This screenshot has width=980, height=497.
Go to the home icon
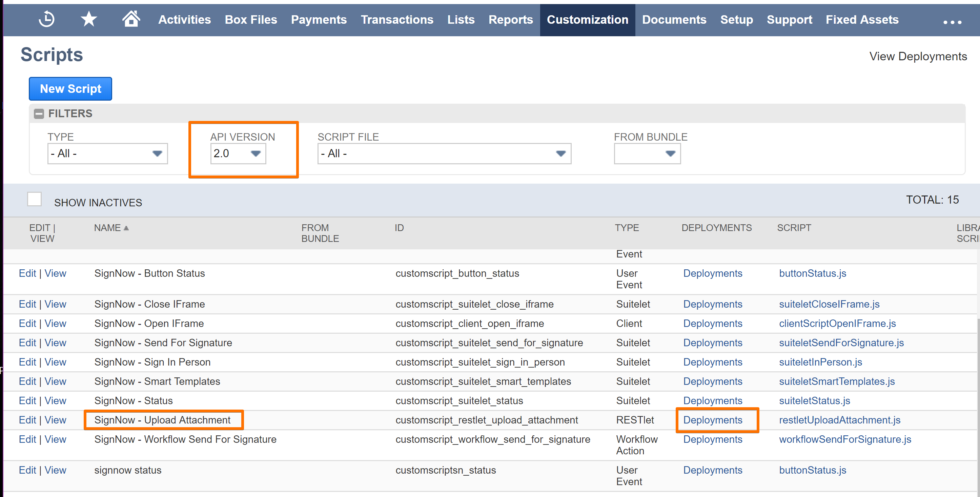point(131,19)
